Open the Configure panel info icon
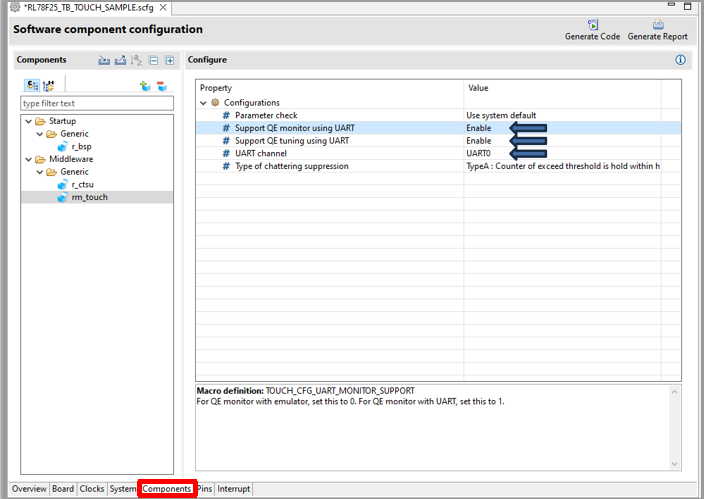The height and width of the screenshot is (499, 704). click(x=680, y=60)
